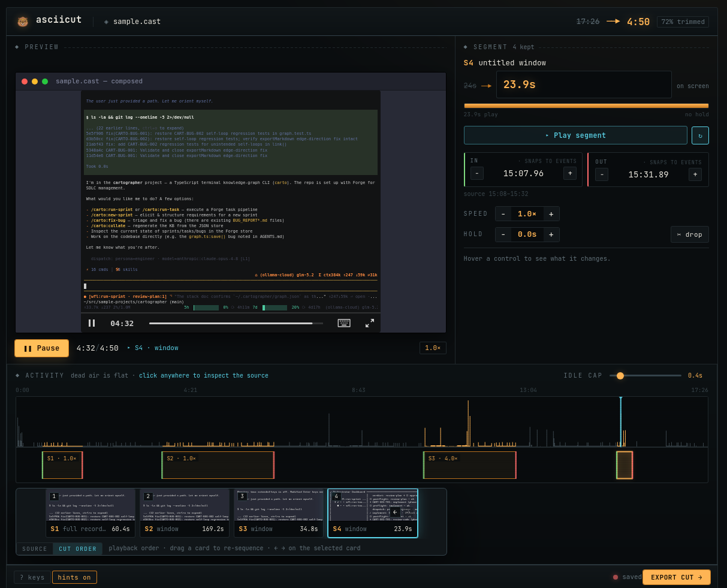The image size is (727, 588).
Task: Click 'click anywhere to inspect the source' hint
Action: (x=204, y=376)
